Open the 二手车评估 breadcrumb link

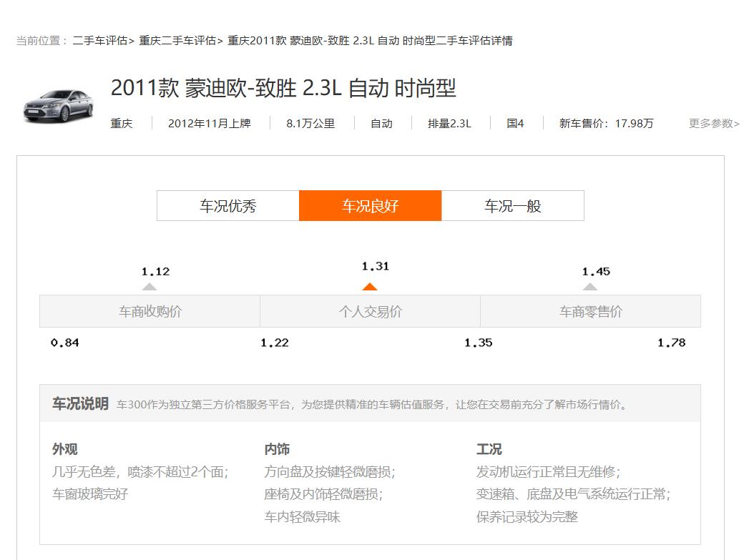pyautogui.click(x=100, y=41)
